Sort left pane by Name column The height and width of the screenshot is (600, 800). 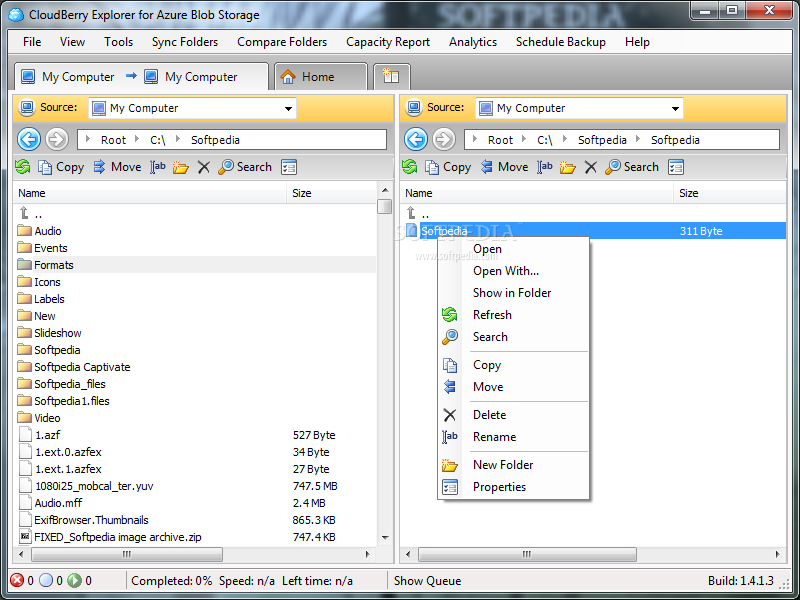(x=150, y=193)
